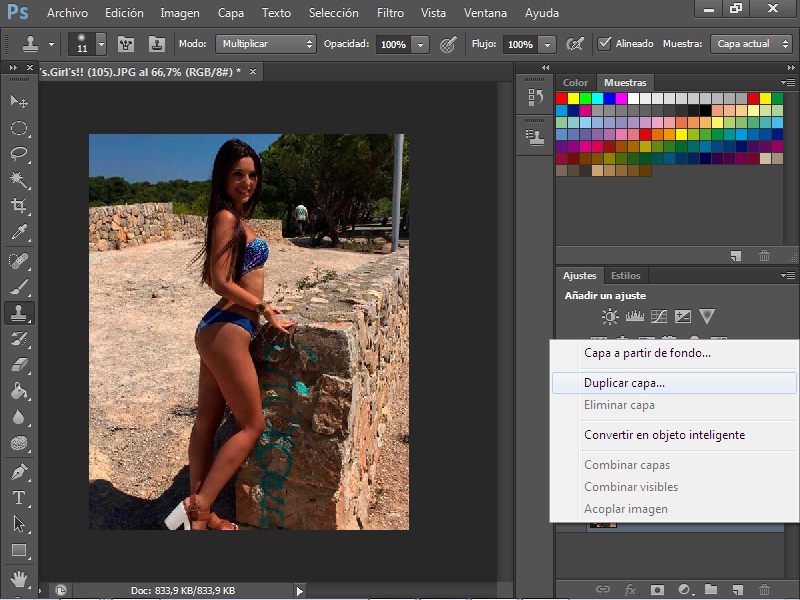
Task: Uncheck the Alineado checkbox
Action: point(604,44)
